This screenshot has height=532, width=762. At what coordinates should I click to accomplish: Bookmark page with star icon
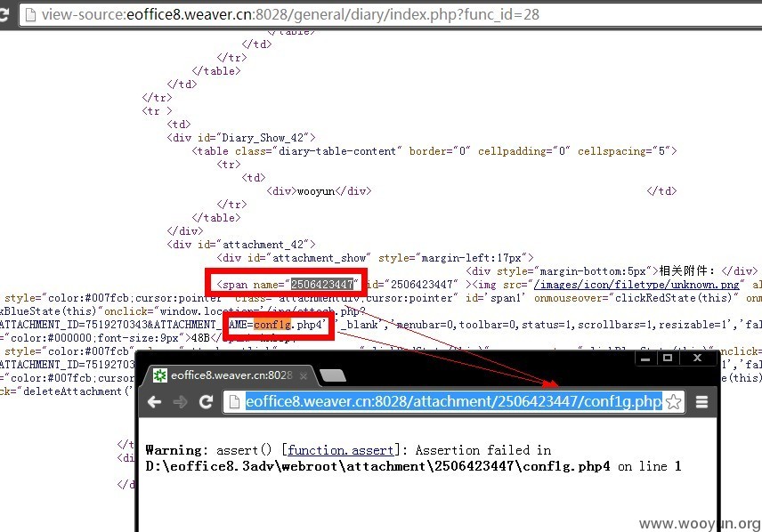673,402
